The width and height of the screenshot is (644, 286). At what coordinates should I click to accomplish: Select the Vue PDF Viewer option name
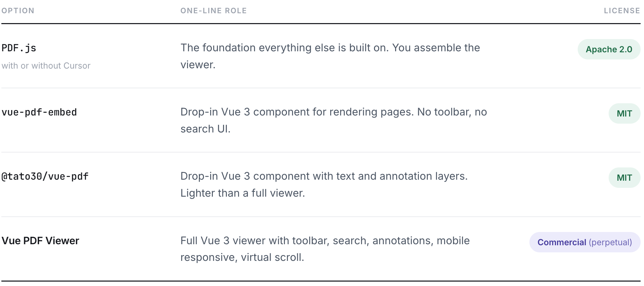click(40, 240)
